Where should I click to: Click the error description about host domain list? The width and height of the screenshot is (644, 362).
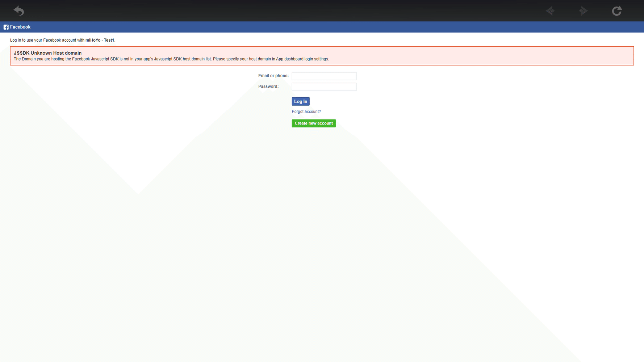(171, 59)
